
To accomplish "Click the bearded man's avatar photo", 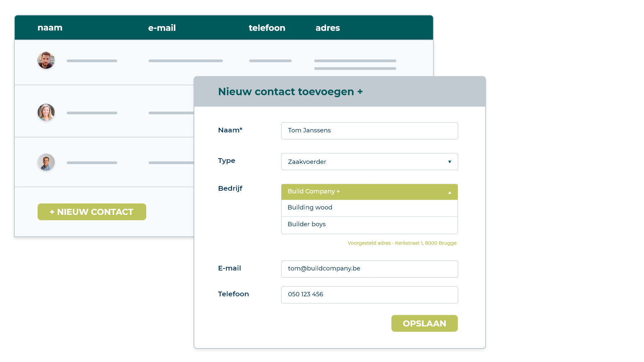I will pos(46,60).
